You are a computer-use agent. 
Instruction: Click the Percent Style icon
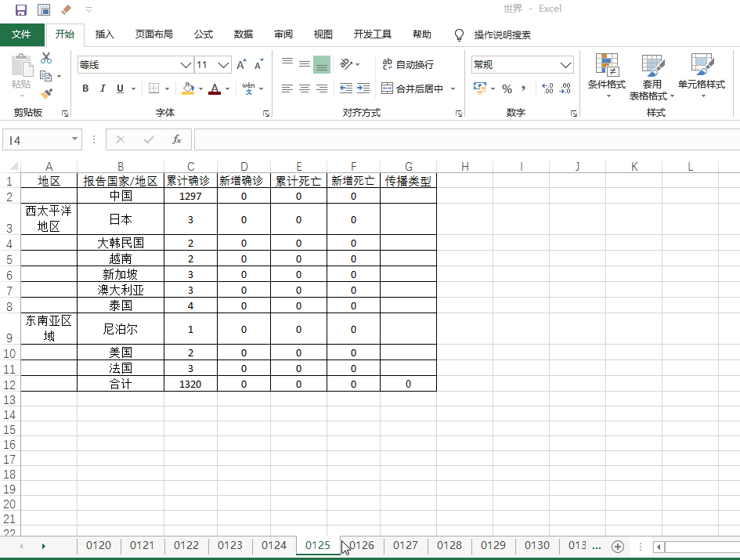pos(507,89)
